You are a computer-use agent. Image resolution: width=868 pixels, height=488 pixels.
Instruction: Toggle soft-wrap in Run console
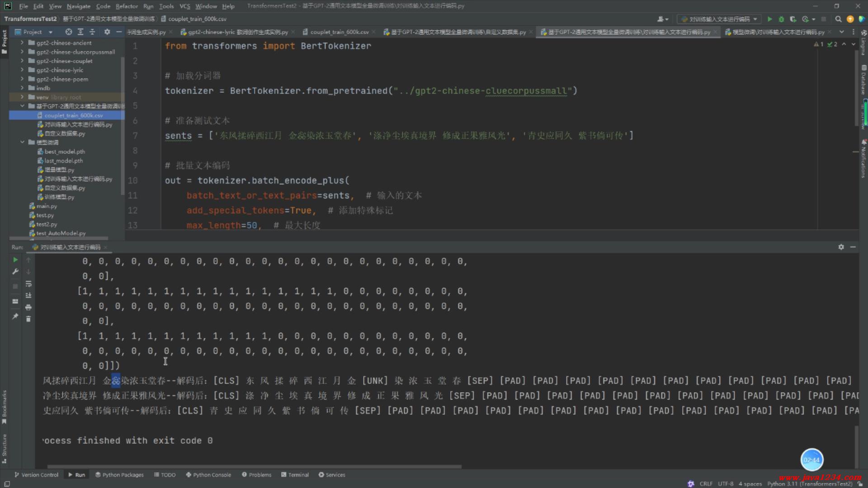pyautogui.click(x=28, y=284)
